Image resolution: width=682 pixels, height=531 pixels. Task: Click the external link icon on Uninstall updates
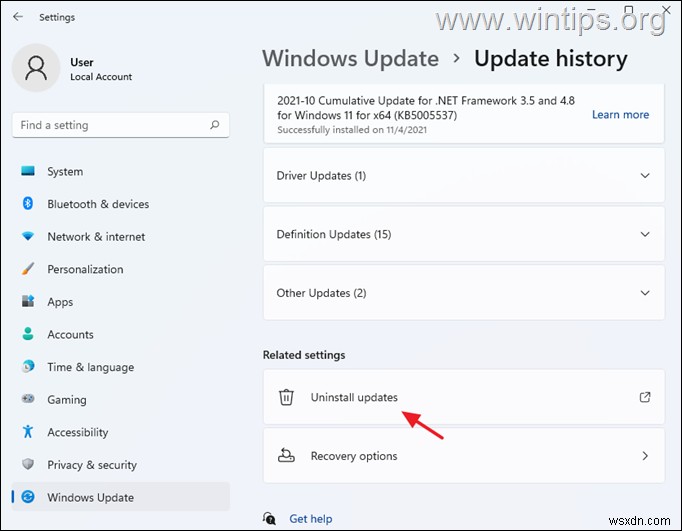click(x=645, y=397)
